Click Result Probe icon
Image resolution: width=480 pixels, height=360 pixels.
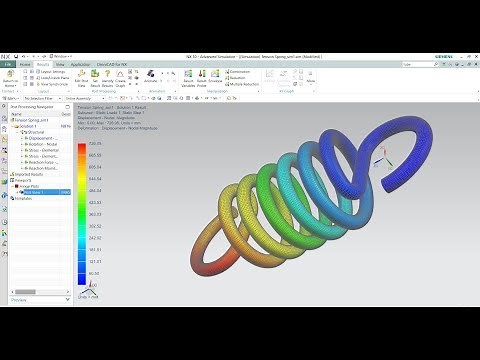pyautogui.click(x=202, y=74)
